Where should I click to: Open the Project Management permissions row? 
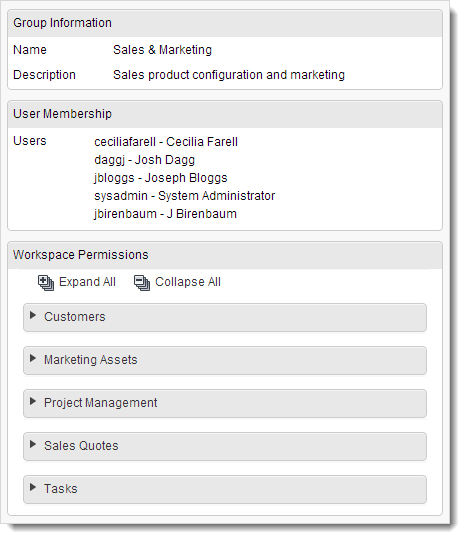(225, 403)
